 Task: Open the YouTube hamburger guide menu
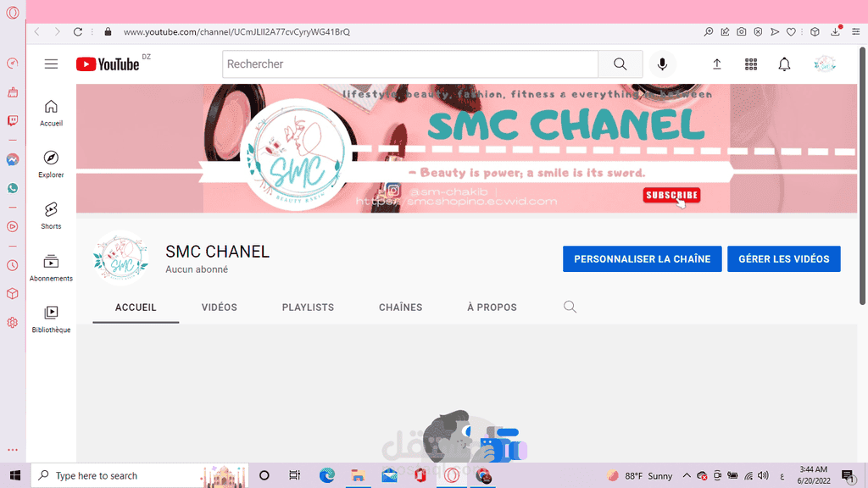tap(51, 64)
